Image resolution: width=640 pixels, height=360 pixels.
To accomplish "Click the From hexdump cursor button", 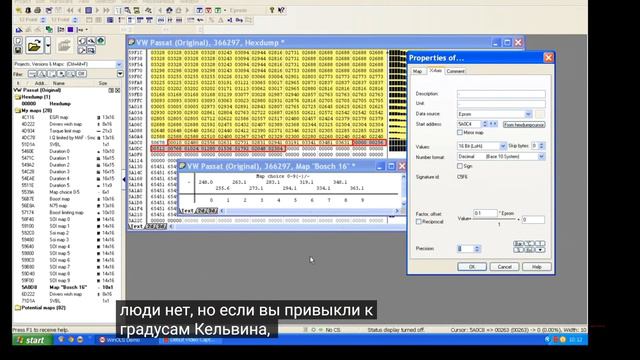I will click(524, 124).
